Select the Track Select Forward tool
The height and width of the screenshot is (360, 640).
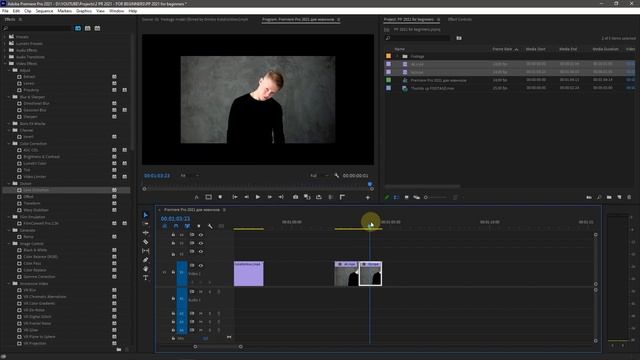tap(146, 224)
